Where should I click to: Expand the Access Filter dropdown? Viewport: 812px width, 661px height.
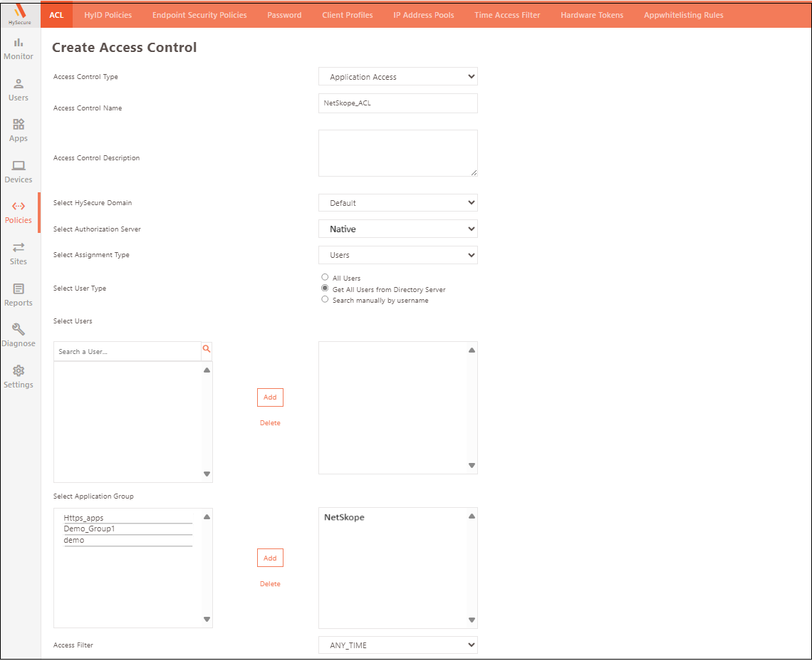397,645
